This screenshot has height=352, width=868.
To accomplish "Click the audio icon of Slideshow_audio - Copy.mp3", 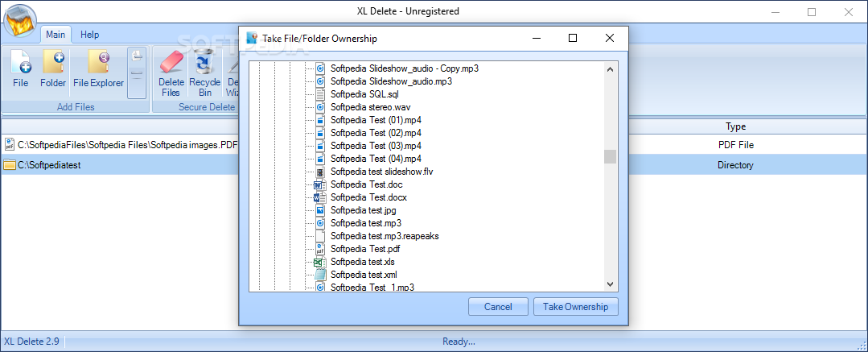I will tap(319, 68).
